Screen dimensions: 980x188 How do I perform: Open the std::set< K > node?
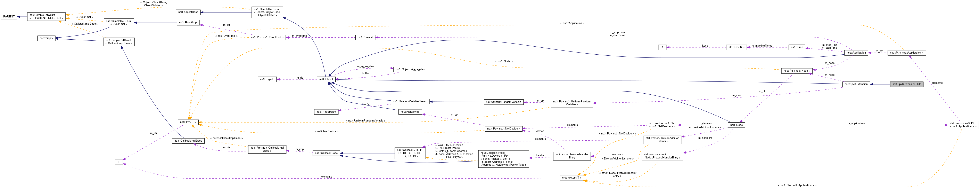[x=736, y=47]
